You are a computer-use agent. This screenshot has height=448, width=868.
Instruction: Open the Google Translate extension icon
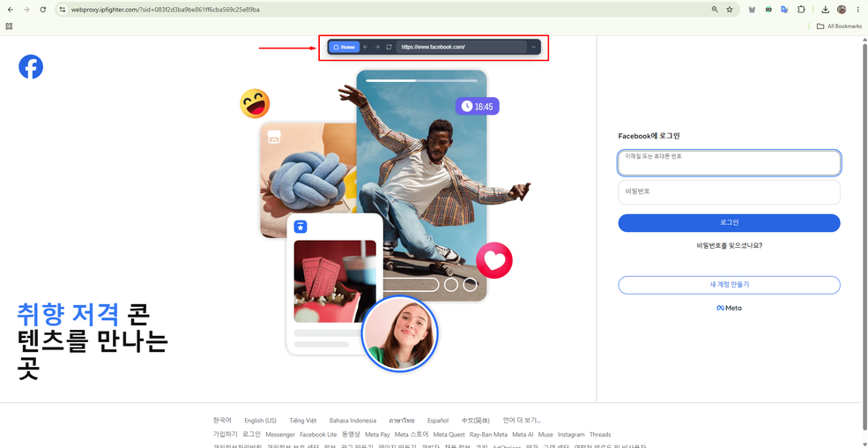coord(784,10)
